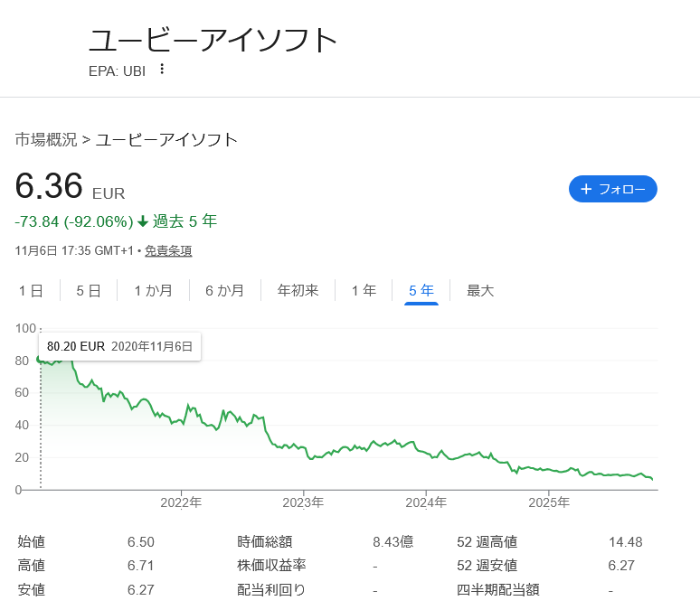The height and width of the screenshot is (610, 700).
Task: Click the green down-arrow icon by price change
Action: tap(143, 221)
